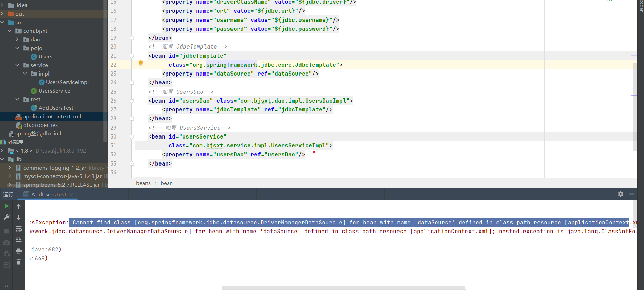644x290 pixels.
Task: Collapse the bean fold marker on line 21
Action: [132, 56]
